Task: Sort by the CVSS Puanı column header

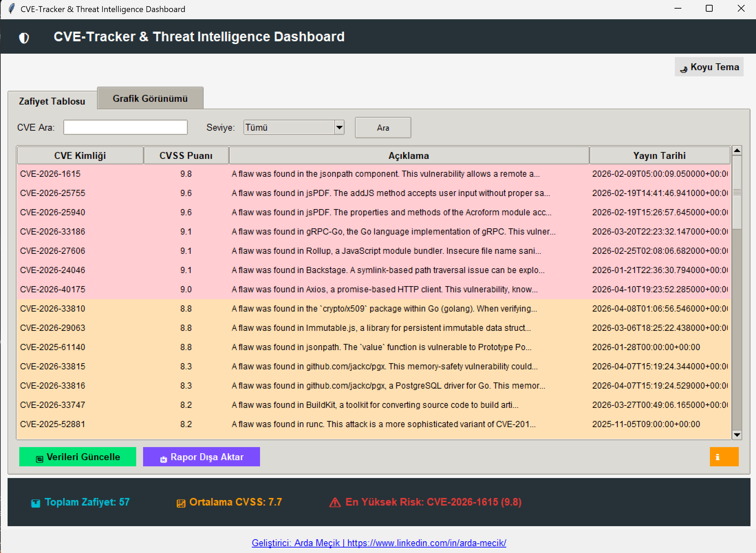Action: coord(186,155)
